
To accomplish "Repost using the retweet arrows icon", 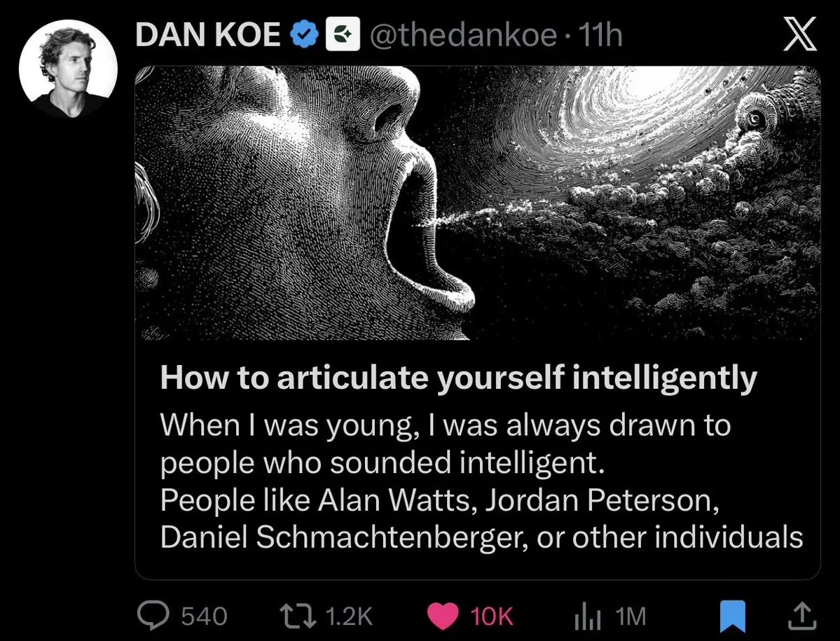I will point(299,615).
